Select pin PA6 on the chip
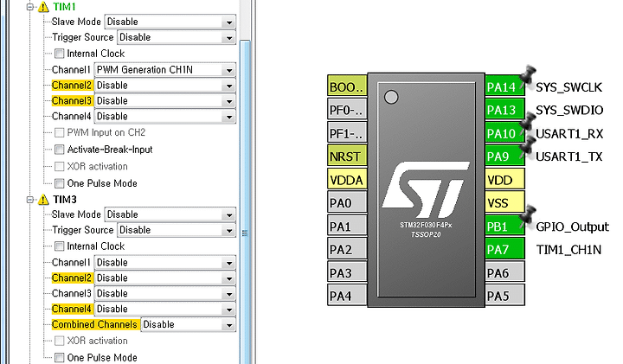This screenshot has height=364, width=623. 504,272
